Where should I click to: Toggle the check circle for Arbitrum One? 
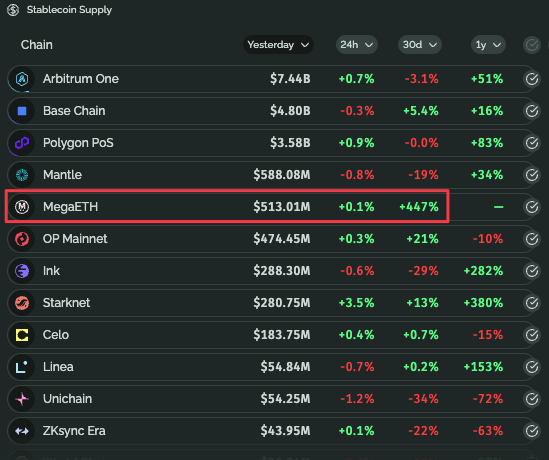pos(532,79)
